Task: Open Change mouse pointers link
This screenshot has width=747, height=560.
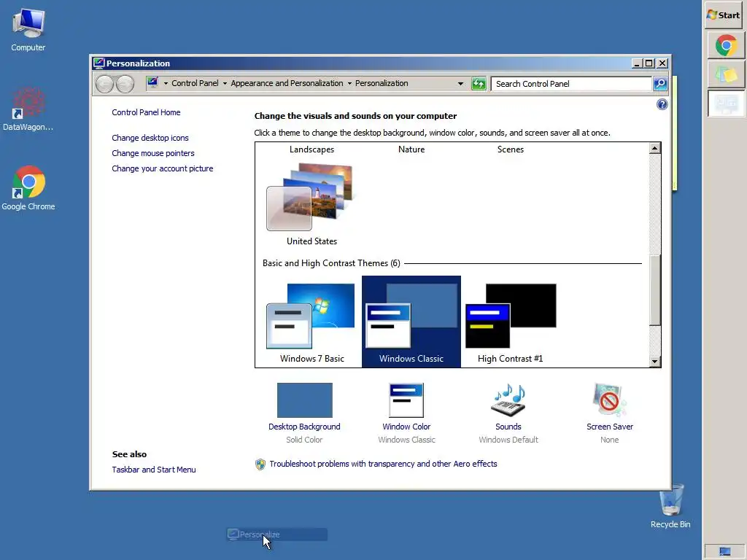Action: tap(153, 153)
